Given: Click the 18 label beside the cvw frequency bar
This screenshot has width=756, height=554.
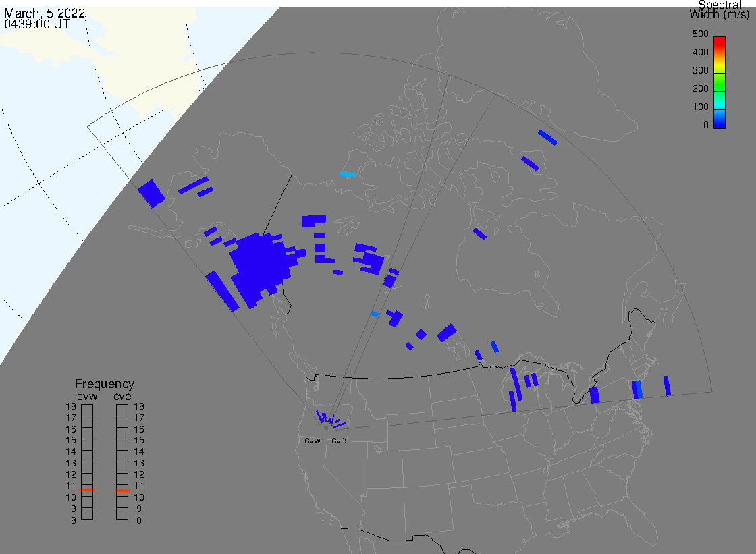Looking at the screenshot, I should click(71, 406).
